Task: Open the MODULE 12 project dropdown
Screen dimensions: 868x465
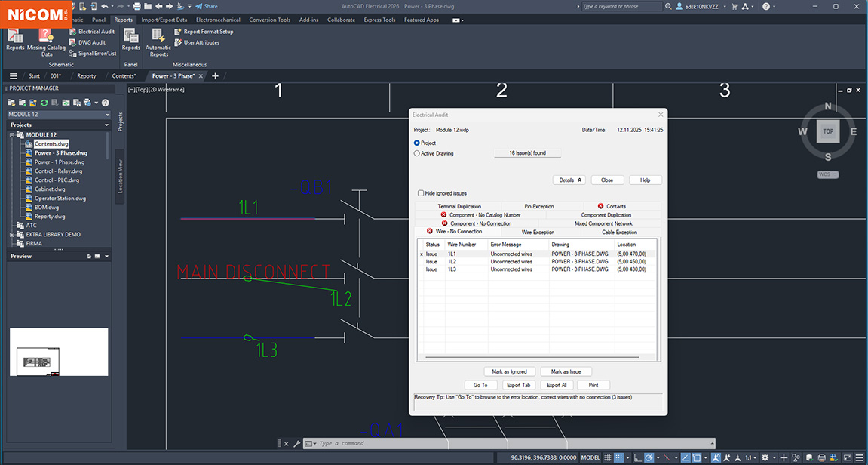Action: pos(106,115)
